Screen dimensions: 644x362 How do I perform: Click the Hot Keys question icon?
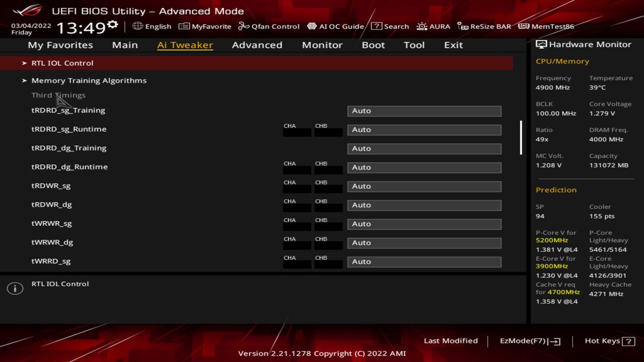628,341
